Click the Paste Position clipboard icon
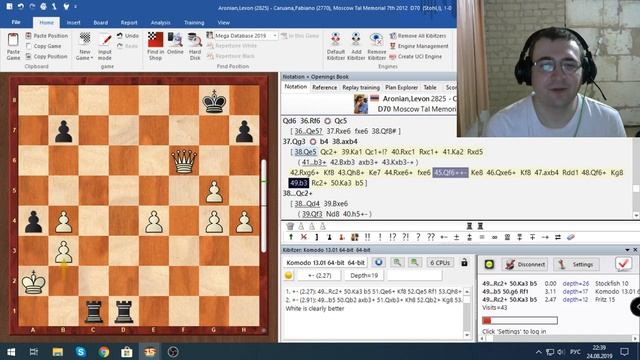The image size is (640, 360). [x=29, y=36]
